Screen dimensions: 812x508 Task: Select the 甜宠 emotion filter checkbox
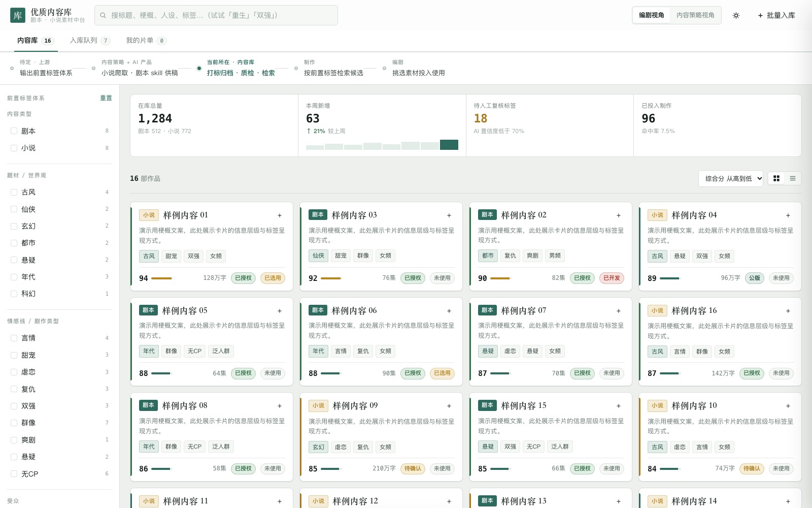click(x=14, y=355)
